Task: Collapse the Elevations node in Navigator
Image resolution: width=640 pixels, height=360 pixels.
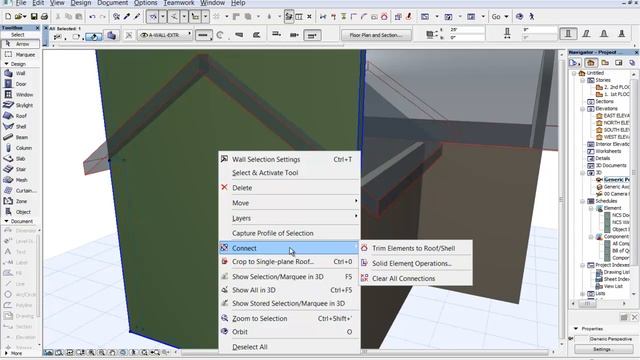Action: (x=583, y=109)
